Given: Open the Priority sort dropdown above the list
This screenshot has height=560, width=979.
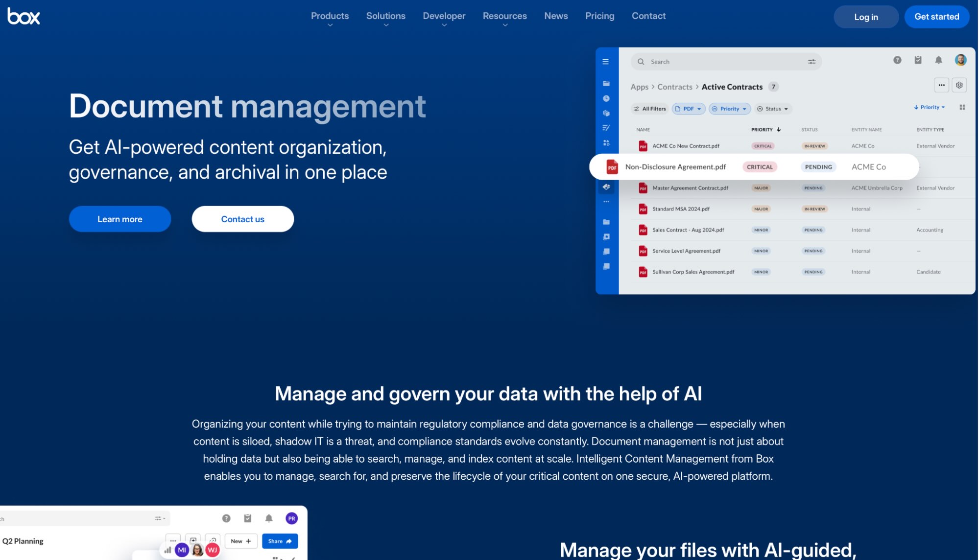Looking at the screenshot, I should pyautogui.click(x=929, y=107).
